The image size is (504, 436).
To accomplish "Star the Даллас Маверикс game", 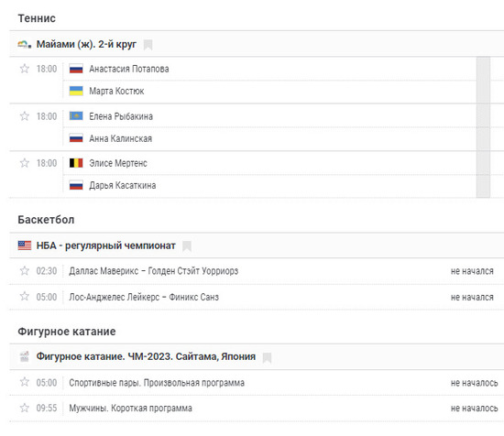I will coord(25,271).
